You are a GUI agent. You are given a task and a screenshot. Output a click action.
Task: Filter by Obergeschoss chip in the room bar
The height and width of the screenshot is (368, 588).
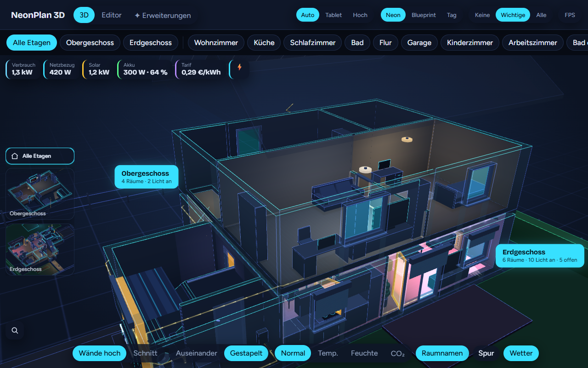point(90,43)
